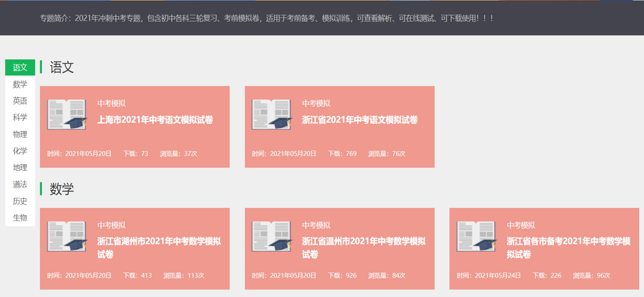Click book icon on 浙江省 语文模拟试卷 card

tap(272, 115)
